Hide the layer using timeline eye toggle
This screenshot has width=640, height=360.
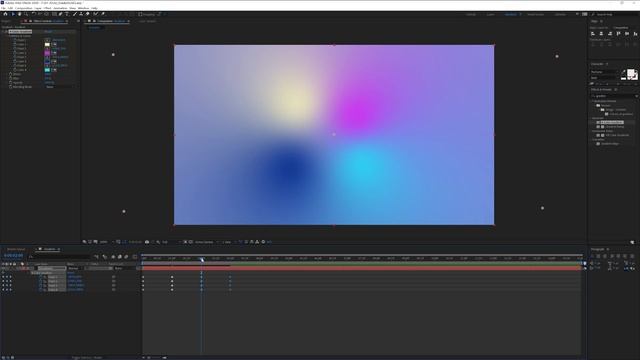3,268
